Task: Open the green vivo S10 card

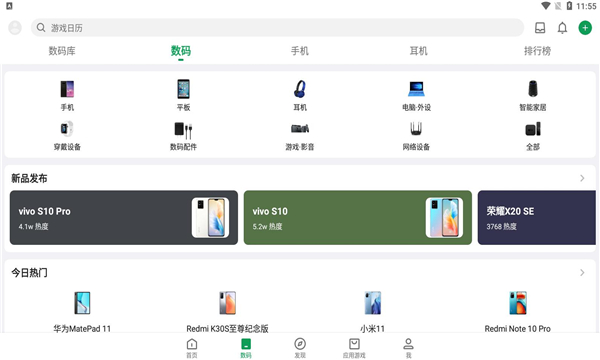Action: pos(358,218)
